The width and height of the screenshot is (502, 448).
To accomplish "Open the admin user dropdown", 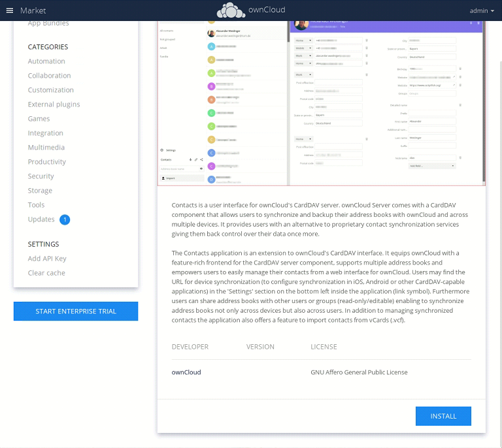I will coord(482,11).
